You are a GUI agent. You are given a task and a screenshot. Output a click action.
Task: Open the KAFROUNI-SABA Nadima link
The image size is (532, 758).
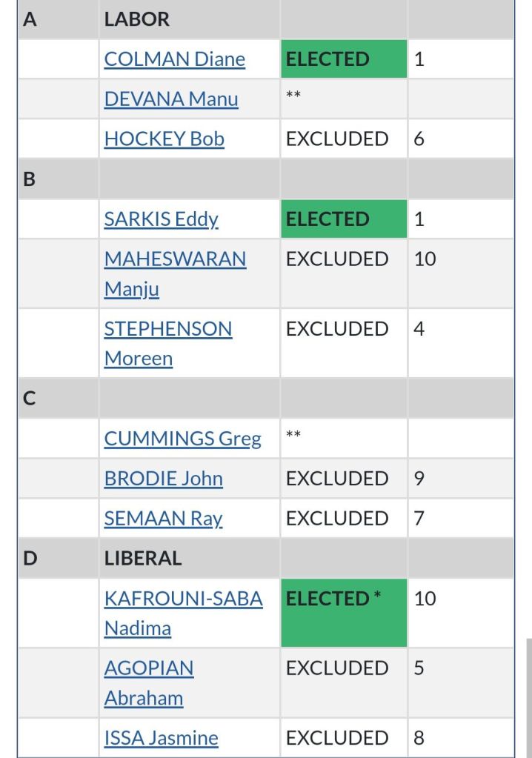click(x=183, y=599)
